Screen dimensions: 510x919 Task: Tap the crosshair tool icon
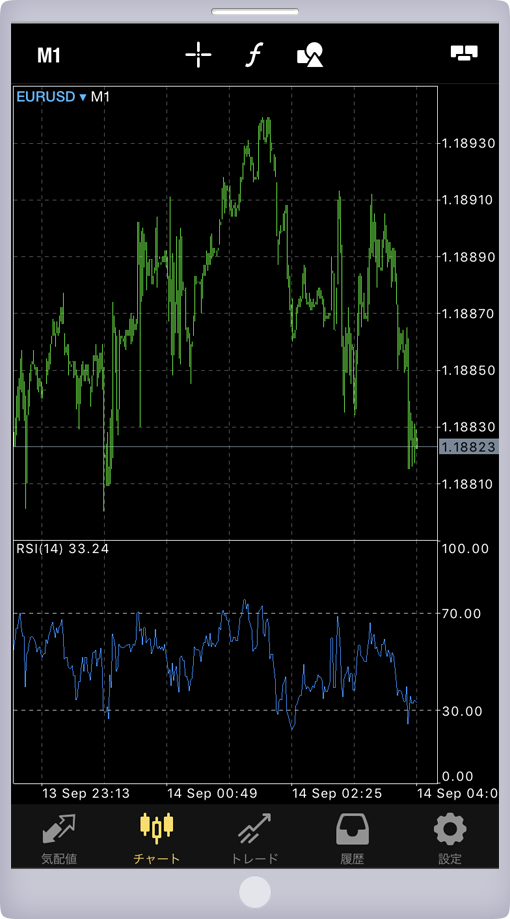coord(198,55)
